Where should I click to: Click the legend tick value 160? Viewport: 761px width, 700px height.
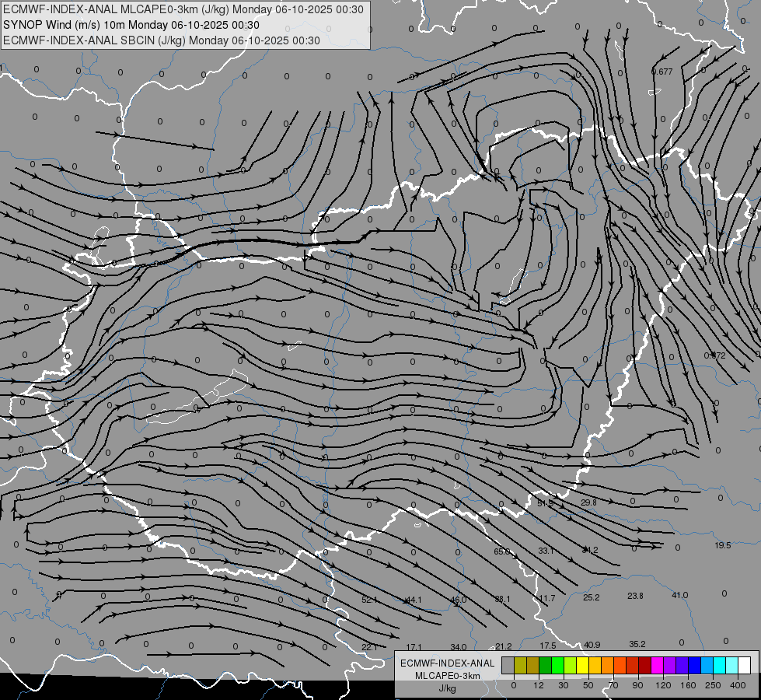pyautogui.click(x=688, y=685)
